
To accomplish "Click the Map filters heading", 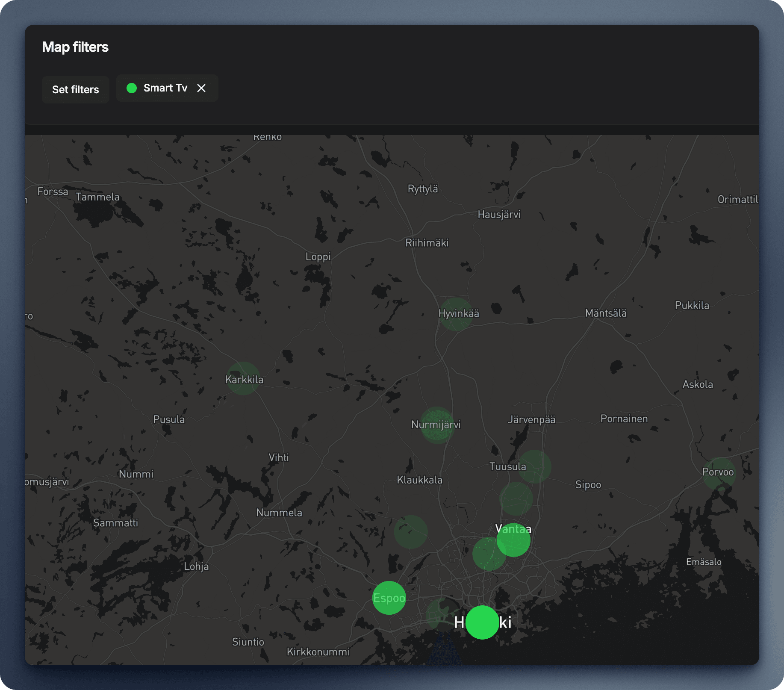I will (x=75, y=47).
